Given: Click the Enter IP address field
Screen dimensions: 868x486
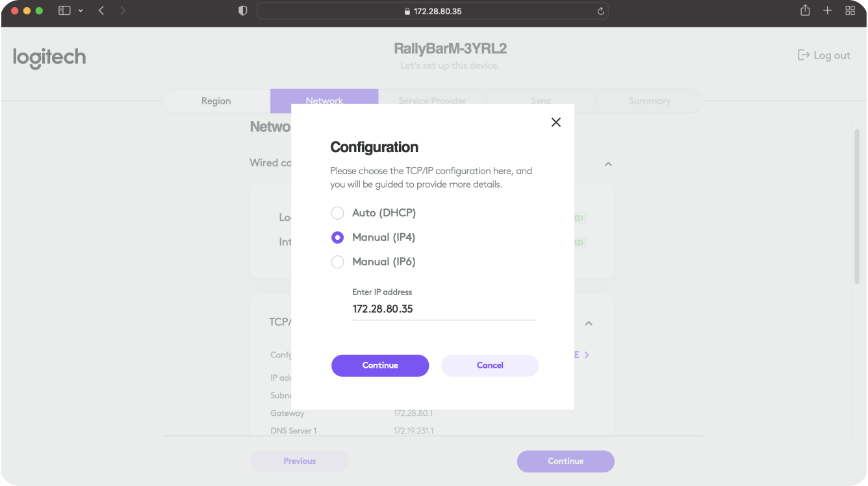Looking at the screenshot, I should pyautogui.click(x=443, y=309).
